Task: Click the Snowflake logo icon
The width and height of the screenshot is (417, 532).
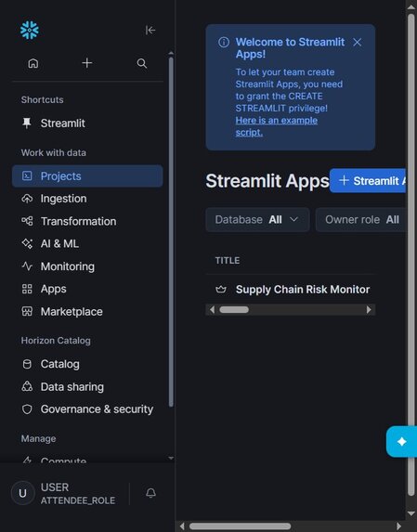Action: point(30,31)
